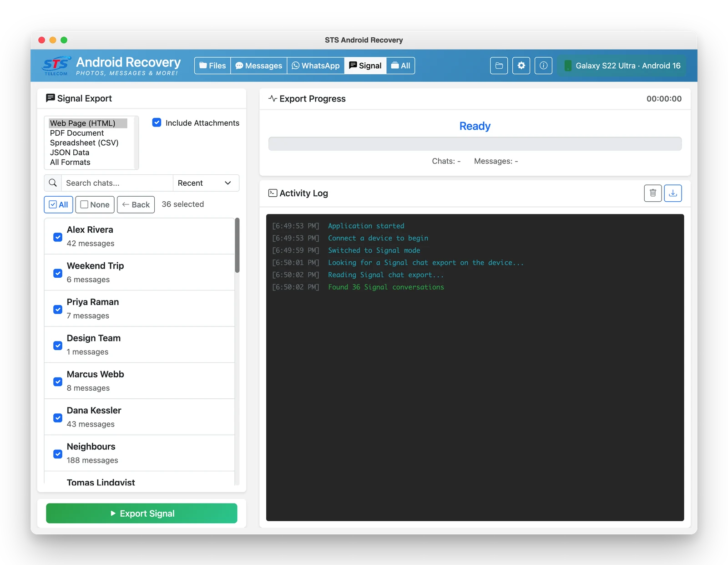
Task: Click the Export Progress pulse icon
Action: point(273,98)
